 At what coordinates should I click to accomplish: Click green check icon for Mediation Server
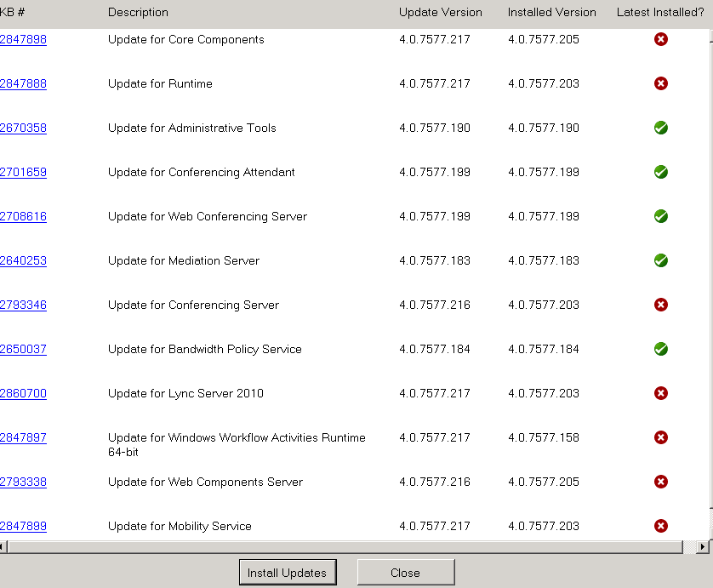pos(661,260)
